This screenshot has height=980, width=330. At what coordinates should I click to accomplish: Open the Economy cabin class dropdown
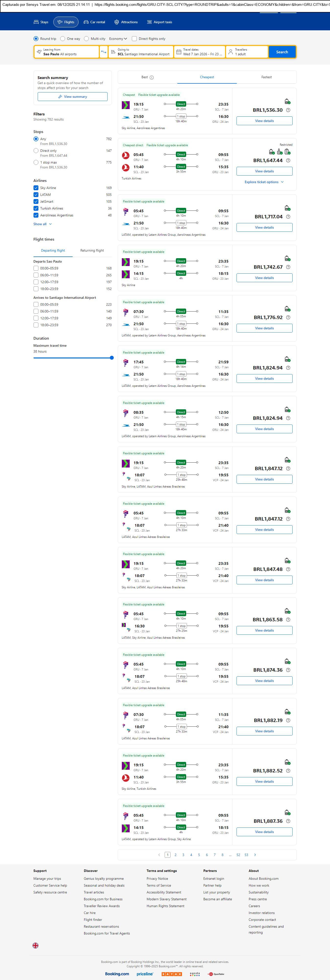click(118, 39)
